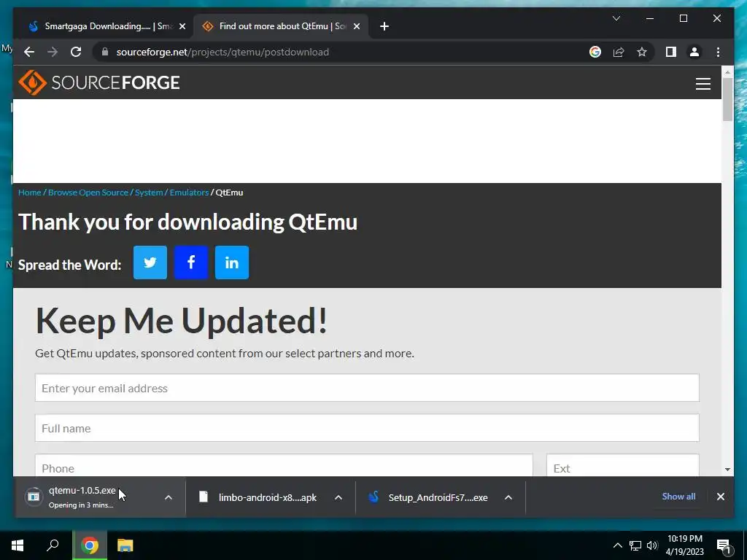
Task: Open the tab search dropdown chevron
Action: 616,18
